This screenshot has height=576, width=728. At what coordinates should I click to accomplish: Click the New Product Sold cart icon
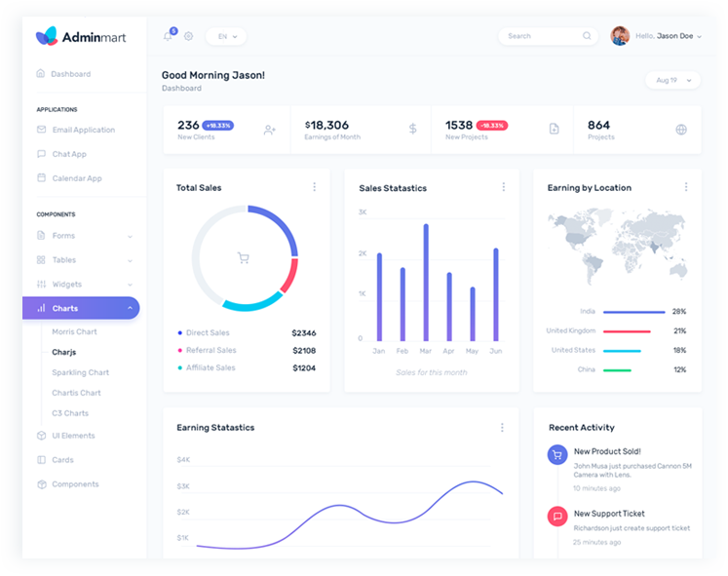(x=557, y=454)
